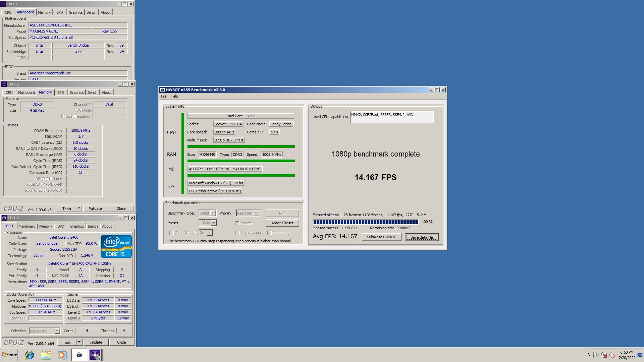Click the Intel Core i5 2400 system info field
The height and width of the screenshot is (362, 644).
[x=241, y=116]
